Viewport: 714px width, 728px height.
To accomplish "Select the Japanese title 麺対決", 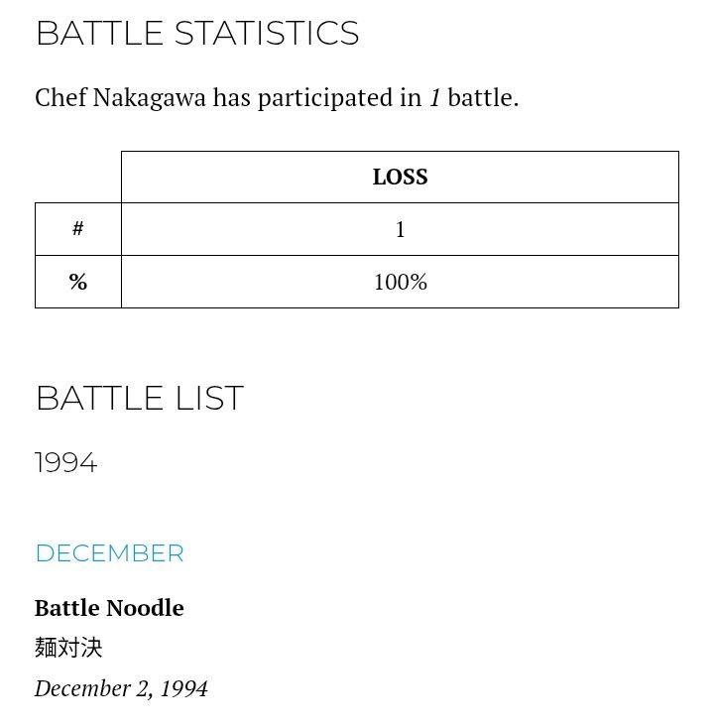I will (68, 648).
